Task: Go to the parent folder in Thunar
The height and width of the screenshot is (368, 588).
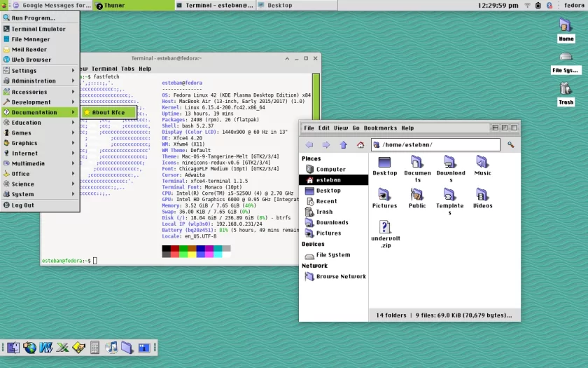Action: (343, 144)
